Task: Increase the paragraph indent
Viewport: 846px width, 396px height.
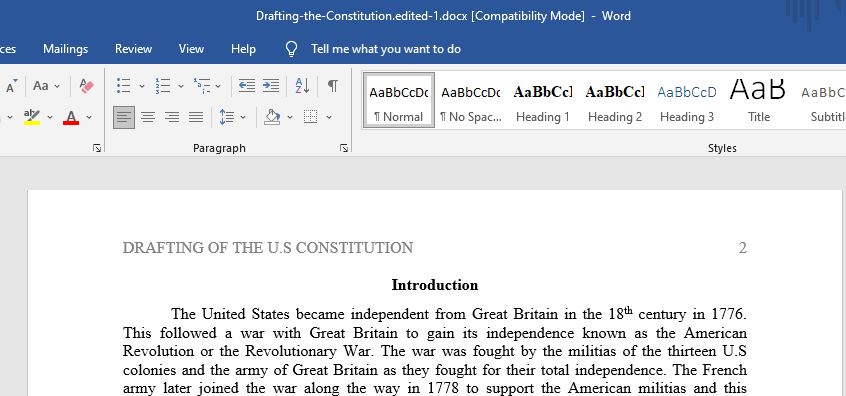Action: [271, 86]
